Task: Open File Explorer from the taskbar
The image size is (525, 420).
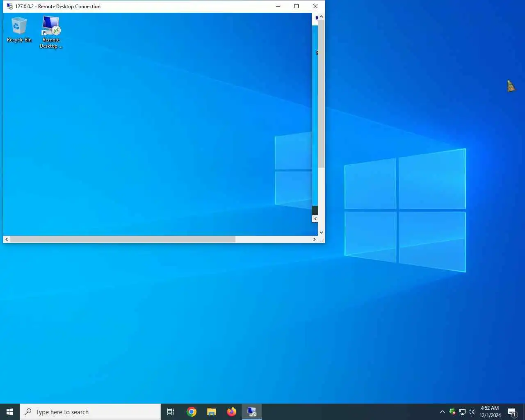Action: (211, 412)
